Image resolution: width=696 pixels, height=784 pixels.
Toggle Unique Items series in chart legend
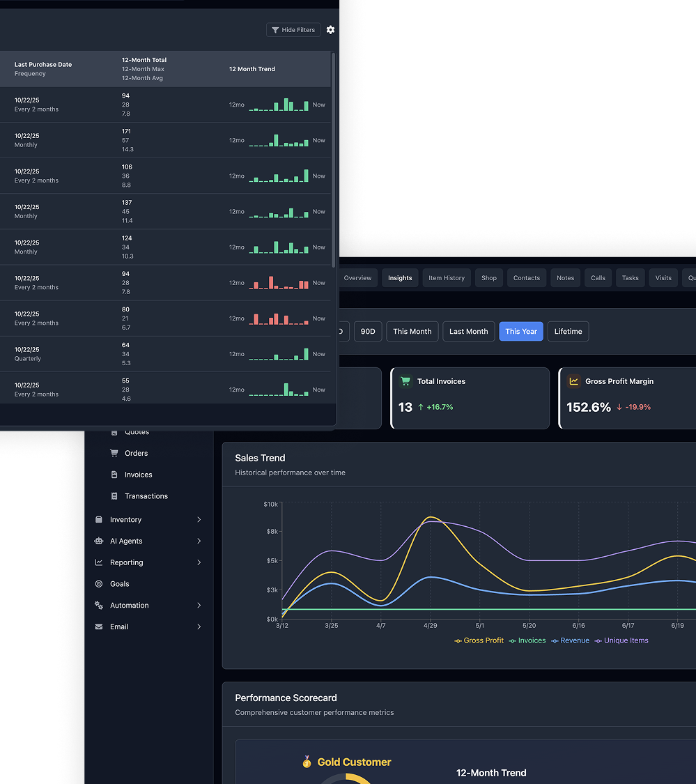pyautogui.click(x=621, y=640)
